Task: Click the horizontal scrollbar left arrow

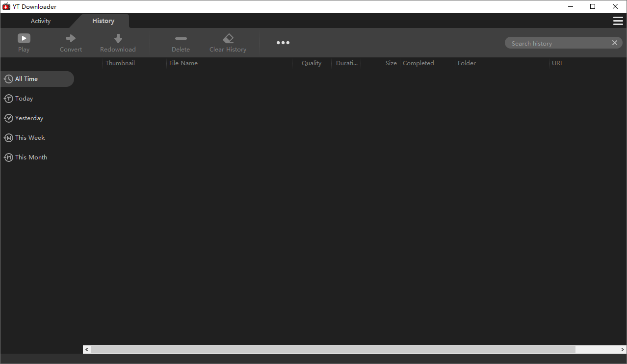Action: 87,350
